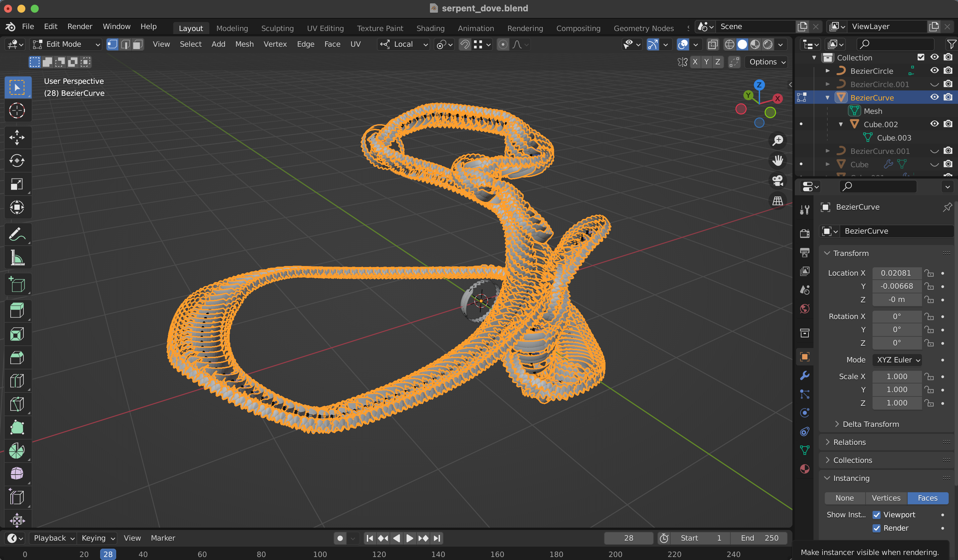Select the Measure tool in the viewport toolbar
This screenshot has width=958, height=560.
tap(17, 258)
